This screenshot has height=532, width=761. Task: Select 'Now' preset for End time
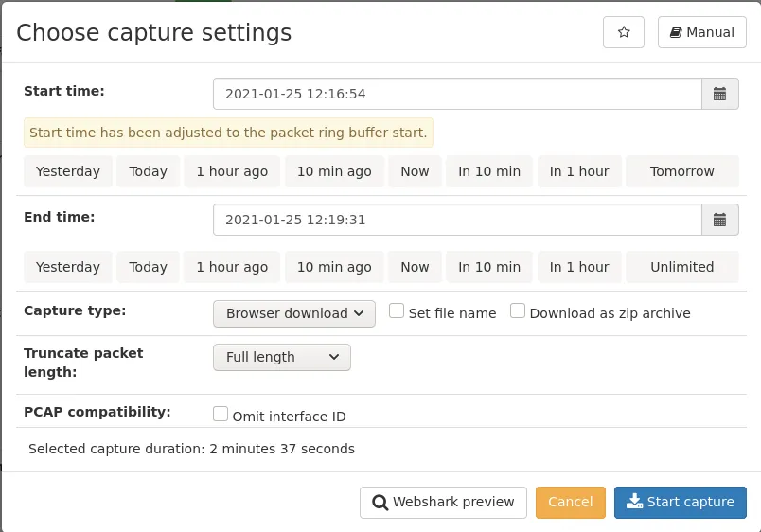click(x=415, y=267)
